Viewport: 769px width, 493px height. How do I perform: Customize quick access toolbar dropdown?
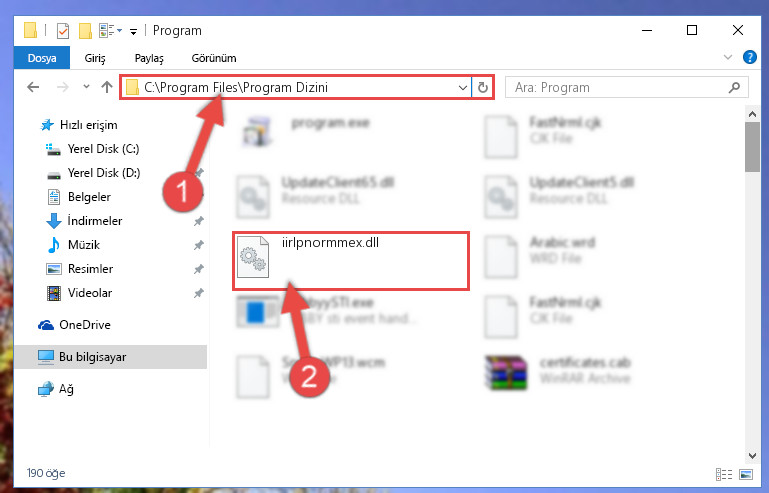(x=133, y=32)
